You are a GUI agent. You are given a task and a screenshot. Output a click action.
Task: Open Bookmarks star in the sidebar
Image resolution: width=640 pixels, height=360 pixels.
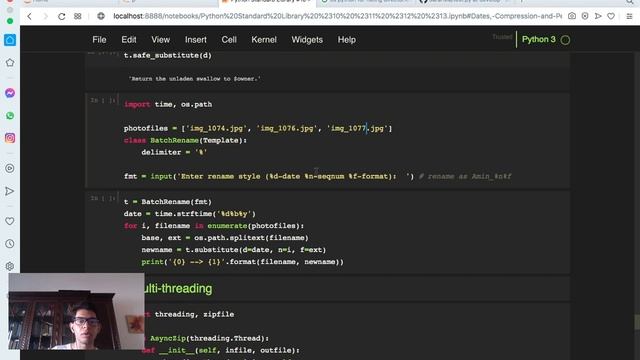click(10, 62)
